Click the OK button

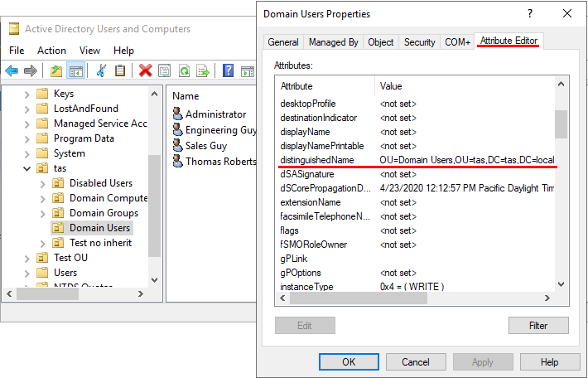pos(349,362)
